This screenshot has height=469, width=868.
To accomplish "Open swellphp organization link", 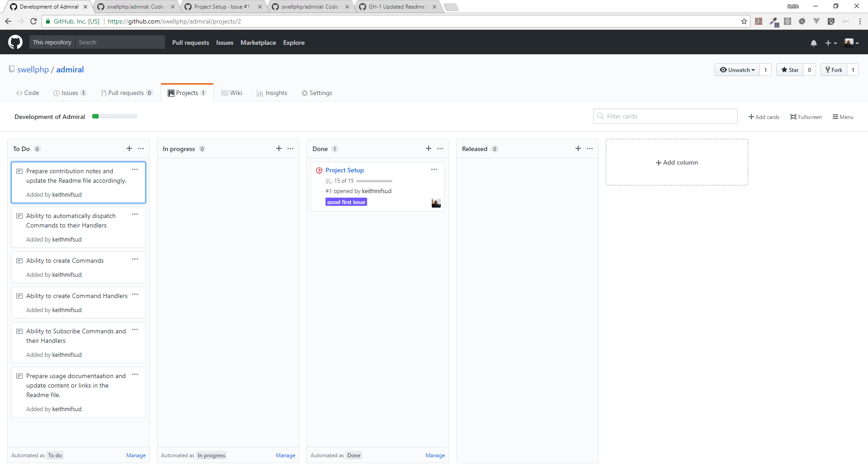I will [33, 69].
